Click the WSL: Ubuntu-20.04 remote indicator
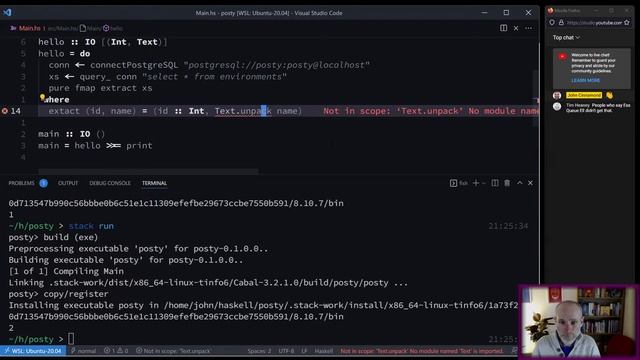This screenshot has height=360, width=640. pyautogui.click(x=33, y=351)
